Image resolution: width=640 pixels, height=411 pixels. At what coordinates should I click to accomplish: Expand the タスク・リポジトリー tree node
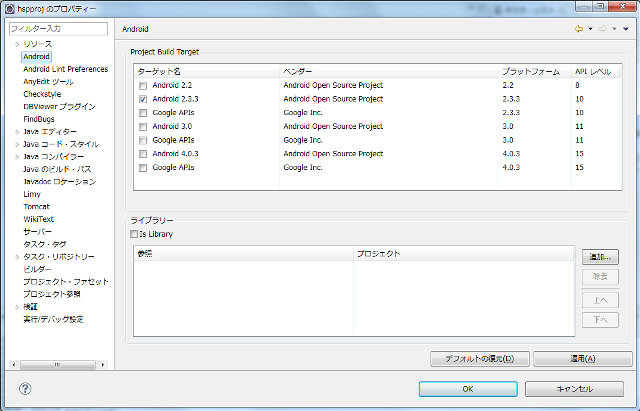click(17, 257)
